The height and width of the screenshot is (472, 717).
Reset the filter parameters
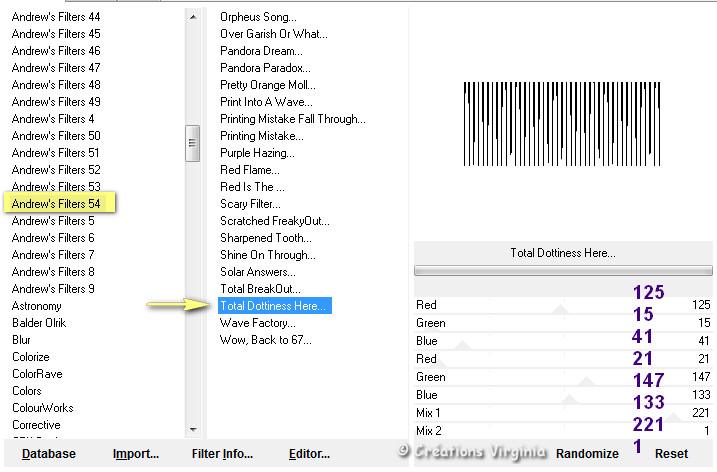[x=671, y=453]
